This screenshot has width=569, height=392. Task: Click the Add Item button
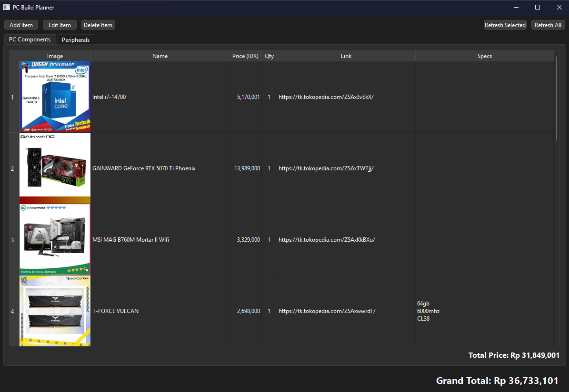click(x=21, y=25)
